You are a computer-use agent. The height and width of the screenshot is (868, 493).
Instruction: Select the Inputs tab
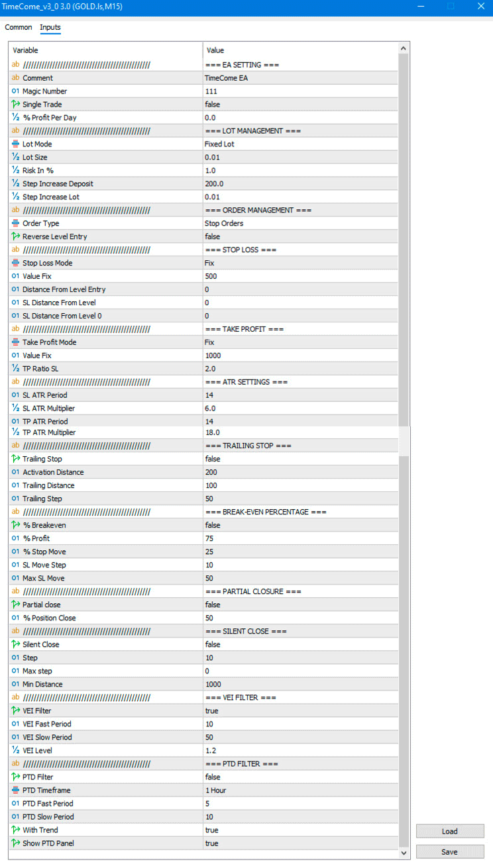tap(50, 27)
